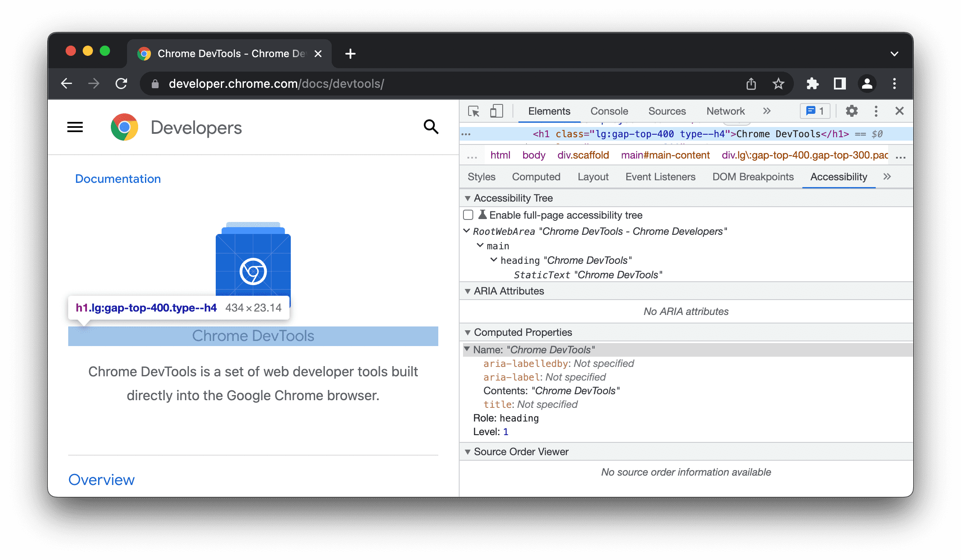
Task: Click the Overview navigation link
Action: click(x=101, y=479)
